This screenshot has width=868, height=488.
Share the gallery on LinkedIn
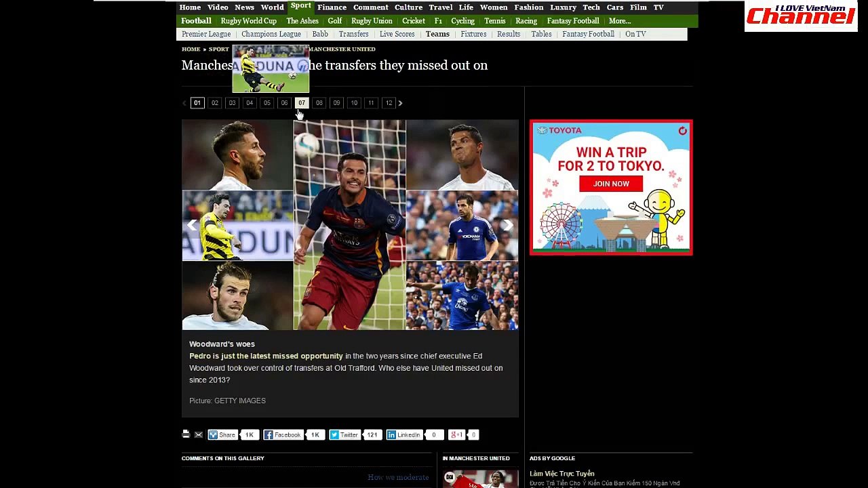404,435
